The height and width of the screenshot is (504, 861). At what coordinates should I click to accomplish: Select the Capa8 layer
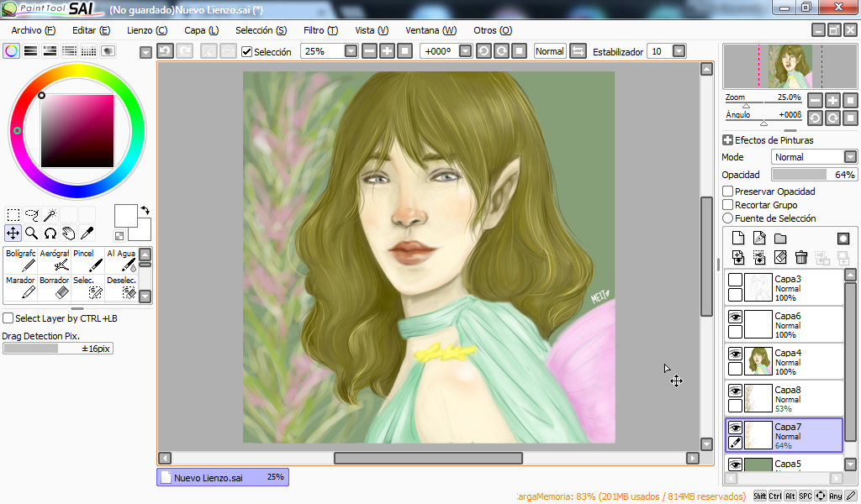click(799, 398)
